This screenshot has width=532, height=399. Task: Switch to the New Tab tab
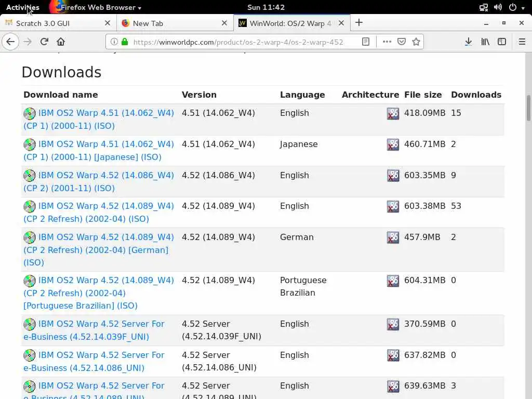point(175,23)
